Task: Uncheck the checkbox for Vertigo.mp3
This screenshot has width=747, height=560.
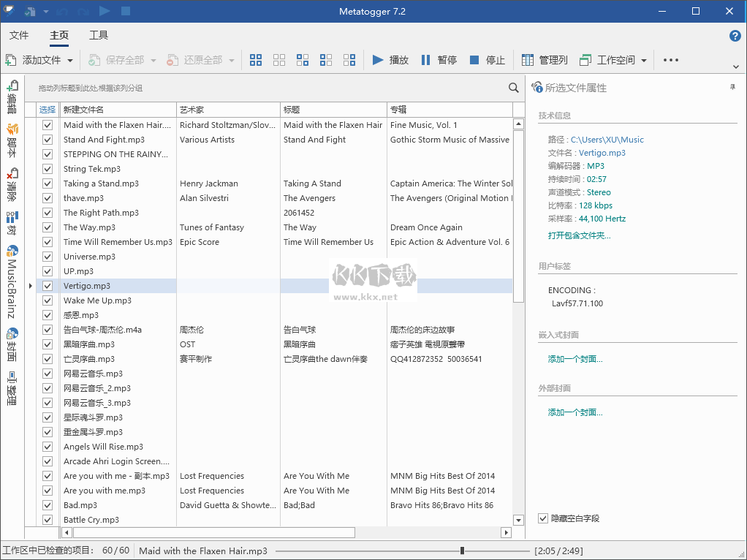Action: click(x=48, y=286)
